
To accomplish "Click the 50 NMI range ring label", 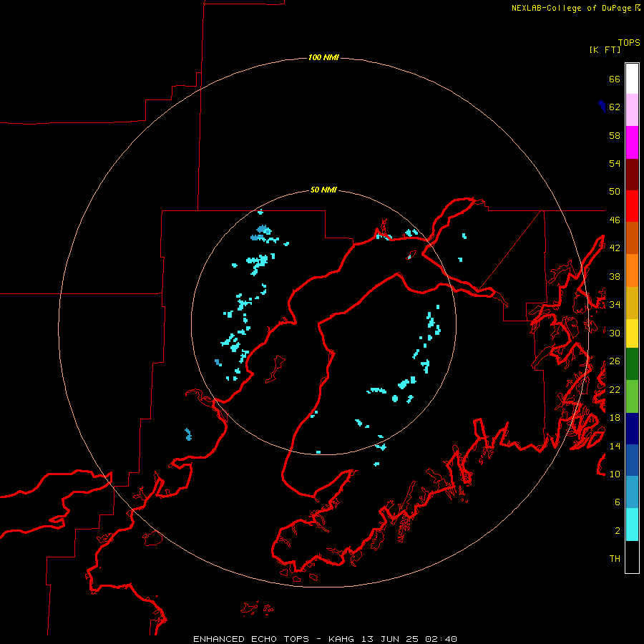I will (323, 190).
